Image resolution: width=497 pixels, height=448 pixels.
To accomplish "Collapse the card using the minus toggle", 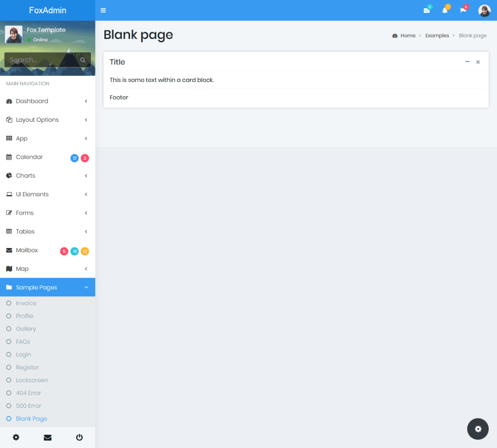I will pyautogui.click(x=467, y=62).
